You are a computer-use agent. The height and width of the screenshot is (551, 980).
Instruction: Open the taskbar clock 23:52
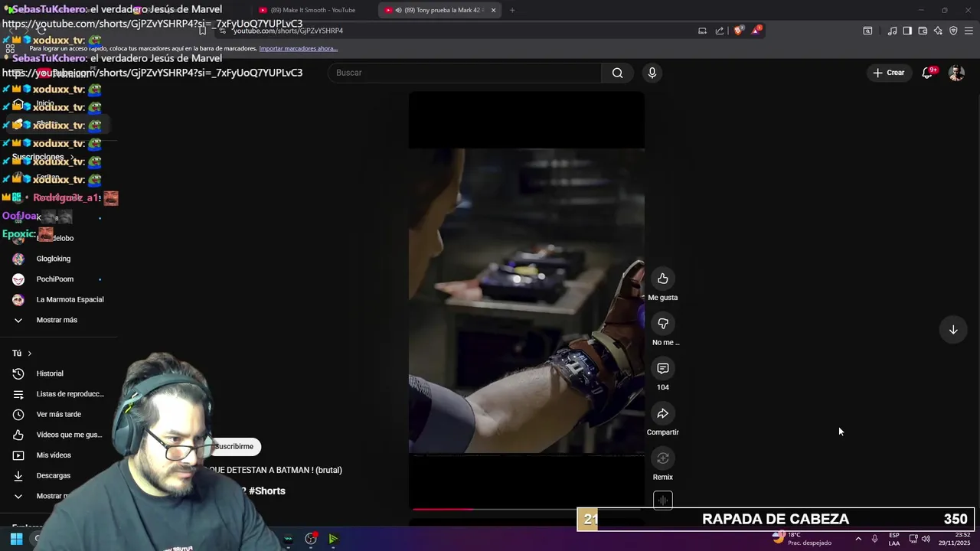point(955,539)
